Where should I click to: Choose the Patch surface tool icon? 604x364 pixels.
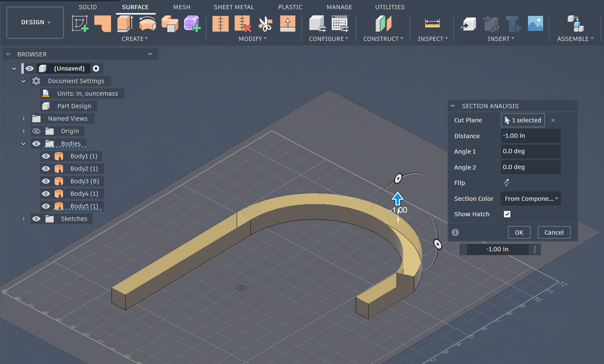point(103,23)
